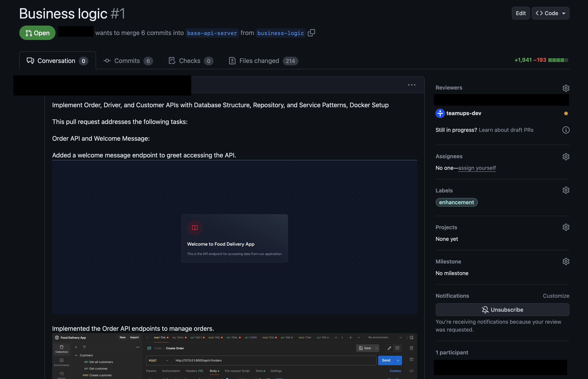Click the Edit title button
The width and height of the screenshot is (588, 379).
coord(521,13)
